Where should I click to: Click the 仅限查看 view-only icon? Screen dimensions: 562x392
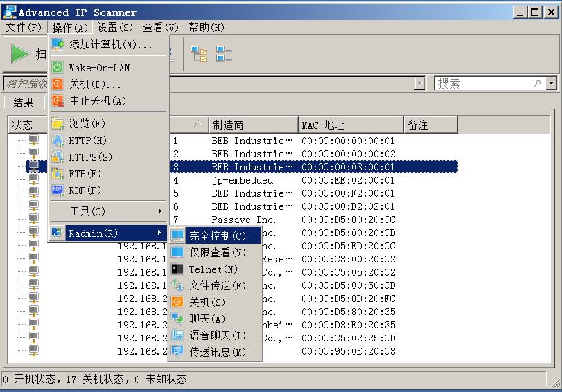click(177, 252)
